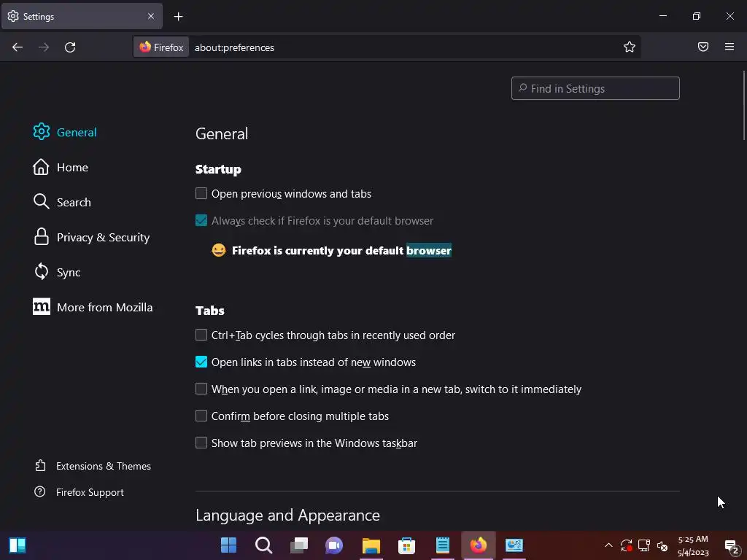Click the 'Firefox is currently your default browser' text
The height and width of the screenshot is (560, 747).
[x=341, y=251]
